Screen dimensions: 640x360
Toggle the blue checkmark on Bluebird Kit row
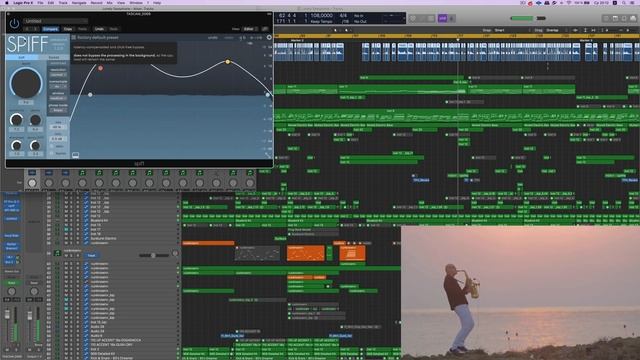coord(86,220)
